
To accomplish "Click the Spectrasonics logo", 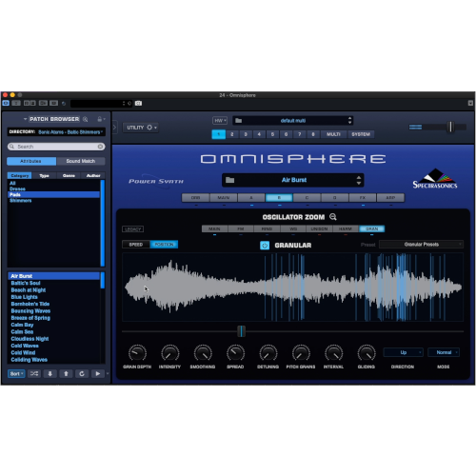I will pyautogui.click(x=435, y=179).
